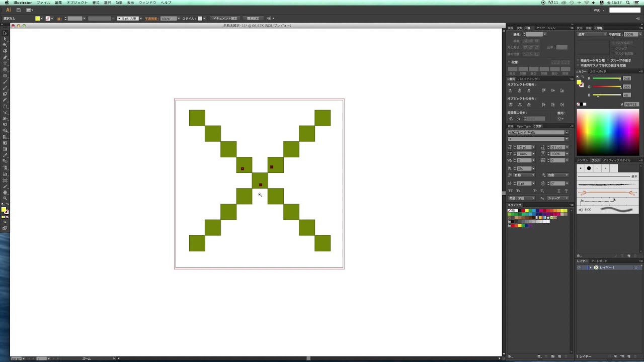Click the ドキュメント設定 button
The height and width of the screenshot is (362, 644).
tap(225, 19)
